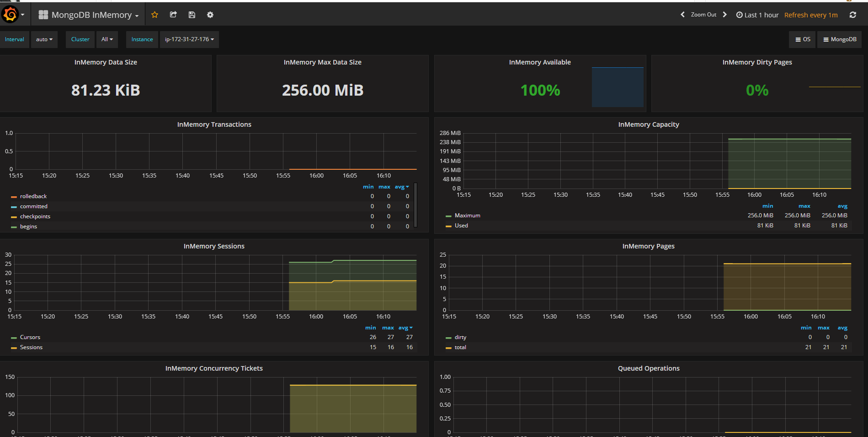
Task: Sort Transactions legend by avg column
Action: (402, 187)
